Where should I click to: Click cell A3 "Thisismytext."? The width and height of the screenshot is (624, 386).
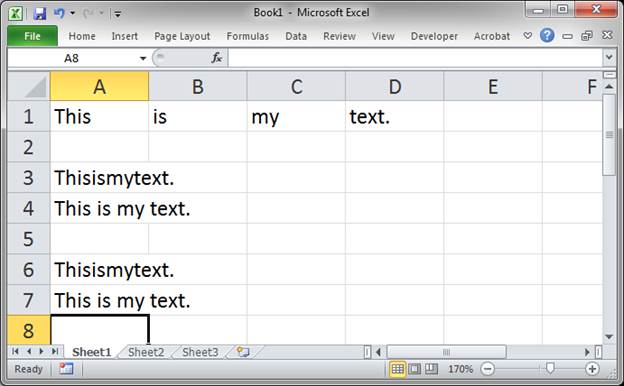99,177
